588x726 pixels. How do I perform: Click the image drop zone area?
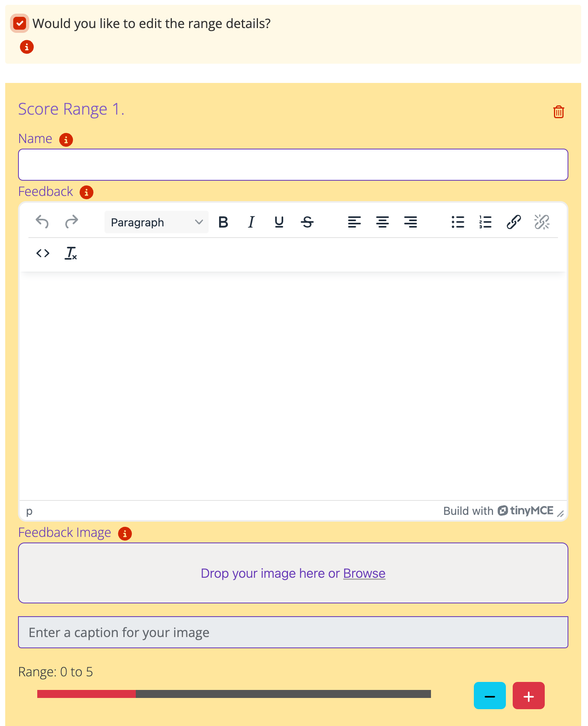293,573
